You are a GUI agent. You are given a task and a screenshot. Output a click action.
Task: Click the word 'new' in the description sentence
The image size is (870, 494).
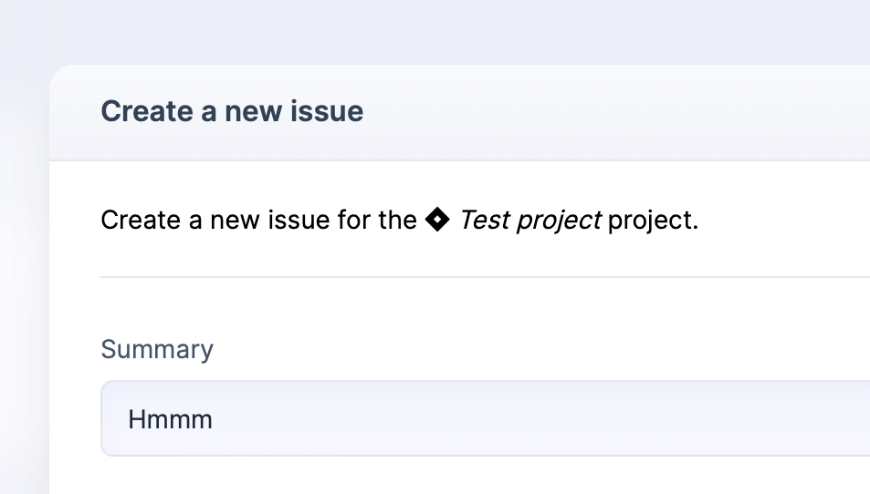(x=232, y=219)
